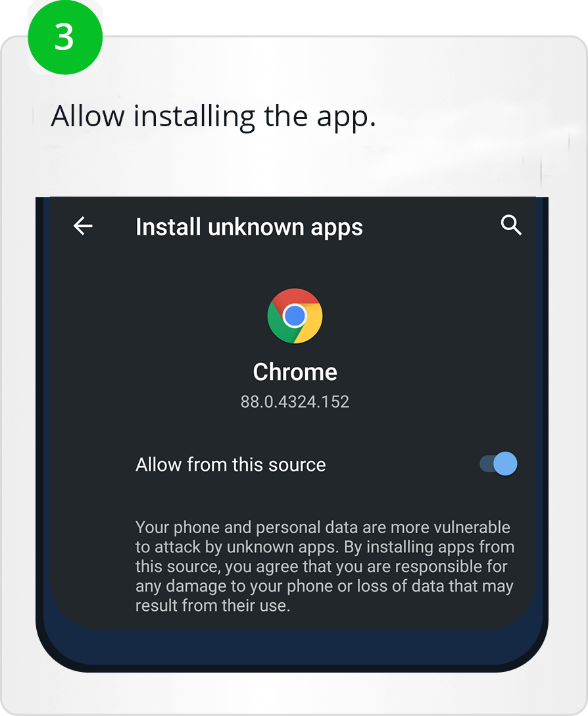Click the green step 3 badge
The image size is (588, 716).
pos(65,37)
